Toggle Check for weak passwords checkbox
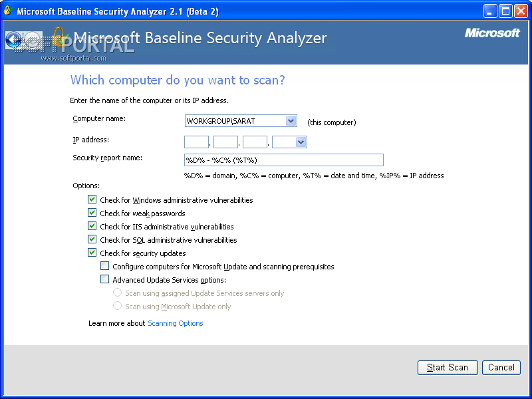The image size is (532, 399). [92, 213]
